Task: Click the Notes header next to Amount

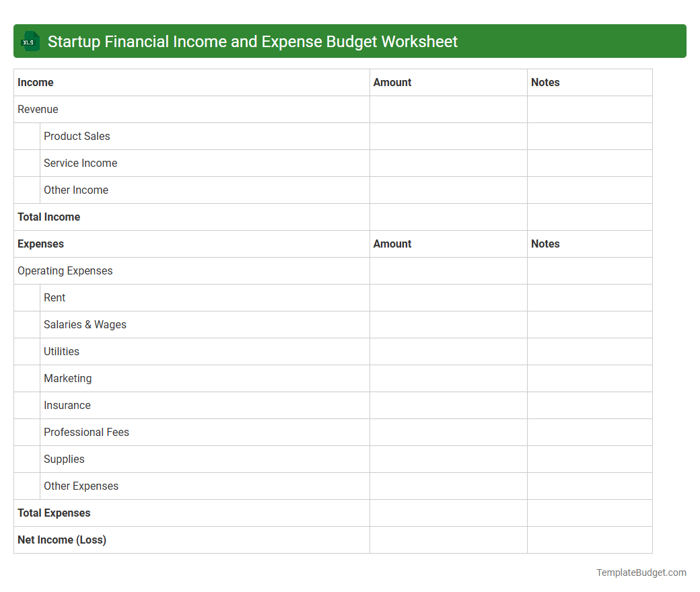Action: tap(545, 82)
